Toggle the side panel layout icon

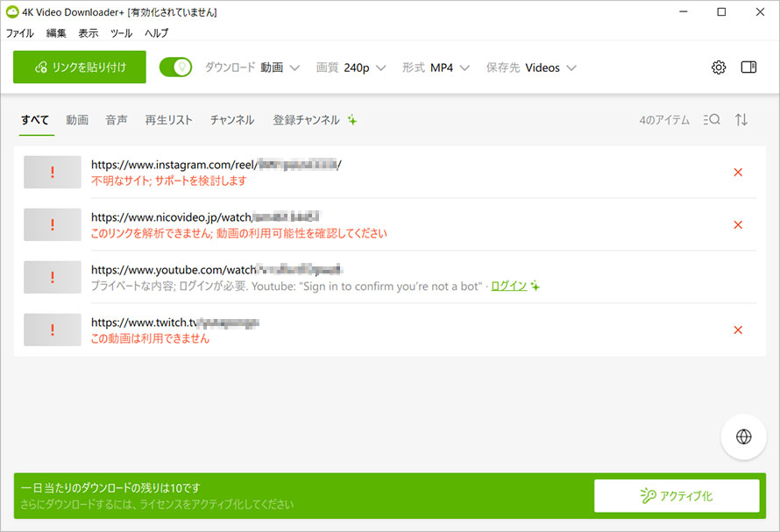(x=748, y=67)
